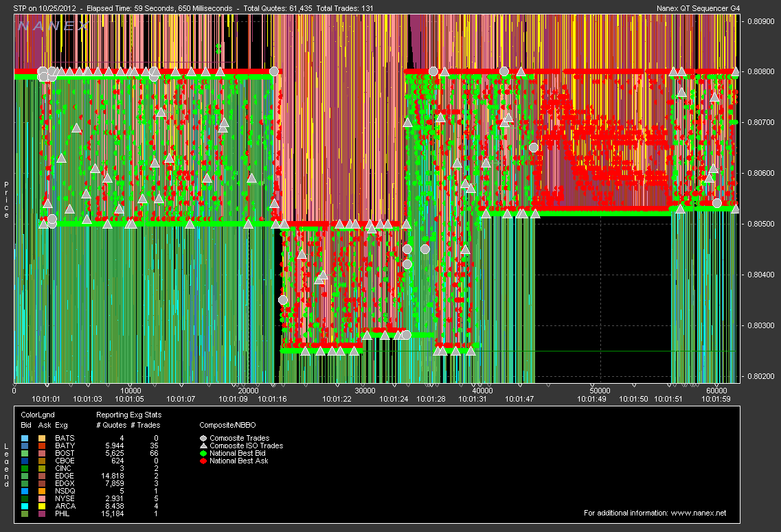Select the PHIL ask color swatch
781x532 pixels.
coord(43,513)
